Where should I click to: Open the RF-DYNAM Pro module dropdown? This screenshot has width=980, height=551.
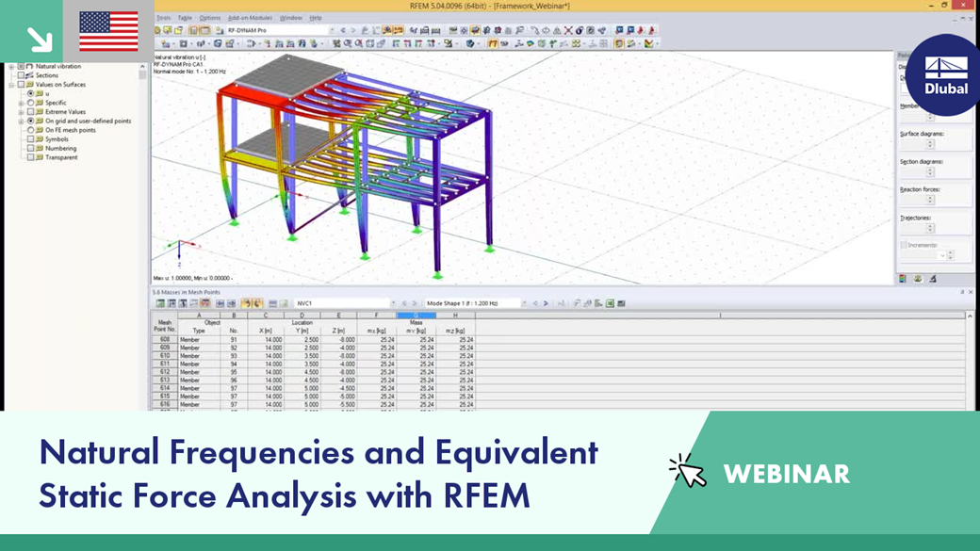[x=332, y=30]
